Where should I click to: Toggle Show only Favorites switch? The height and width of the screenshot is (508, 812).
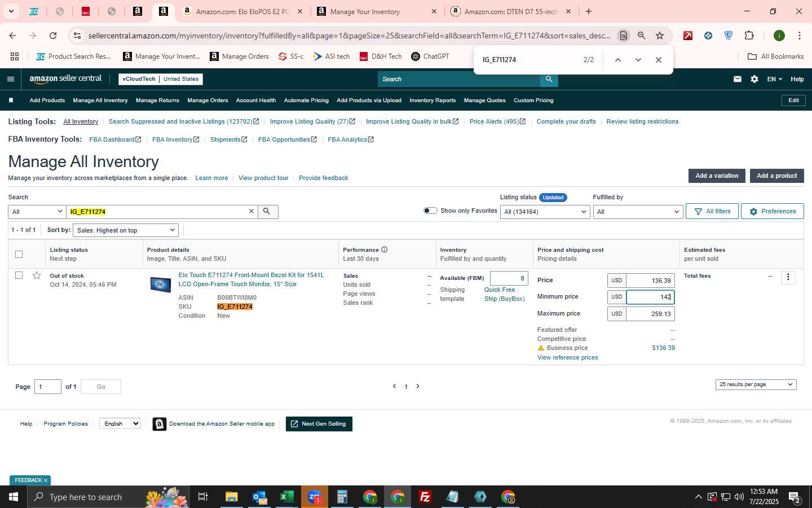[x=430, y=211]
